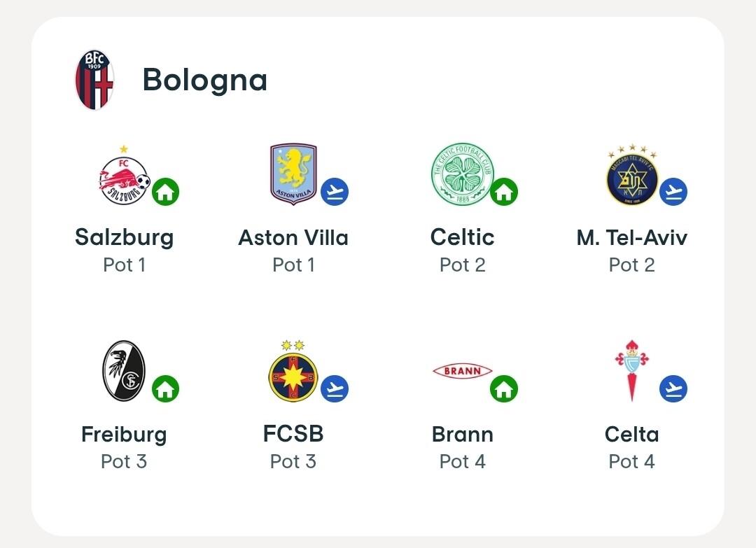The height and width of the screenshot is (548, 756).
Task: Click the Bologna club crest
Action: 94,80
